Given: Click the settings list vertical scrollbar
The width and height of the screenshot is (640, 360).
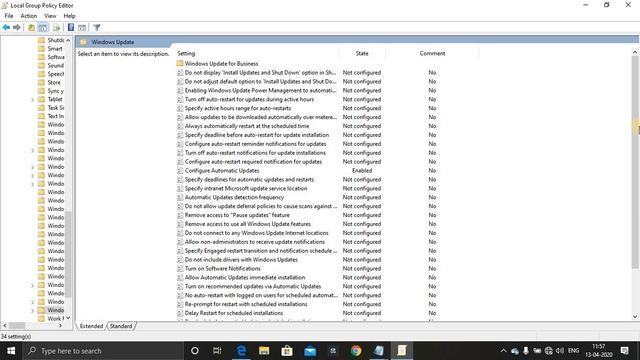Looking at the screenshot, I should click(x=635, y=163).
